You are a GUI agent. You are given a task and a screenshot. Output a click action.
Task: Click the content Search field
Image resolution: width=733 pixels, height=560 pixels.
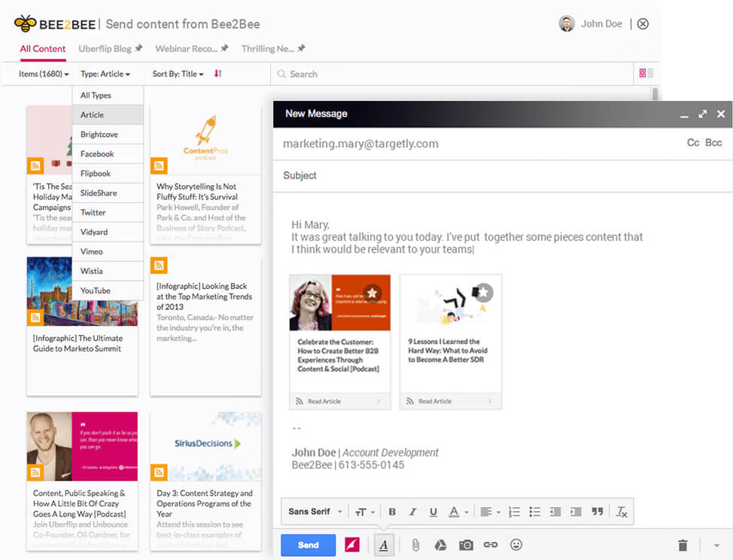(452, 74)
